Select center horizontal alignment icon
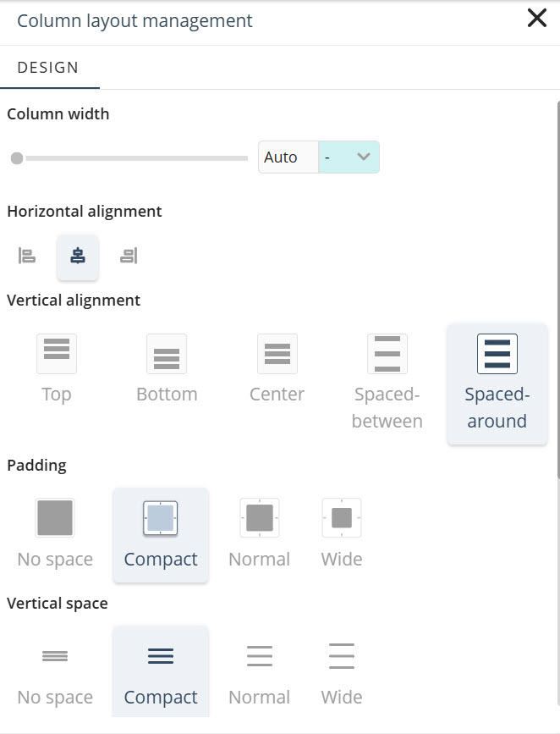This screenshot has width=560, height=734. 77,256
